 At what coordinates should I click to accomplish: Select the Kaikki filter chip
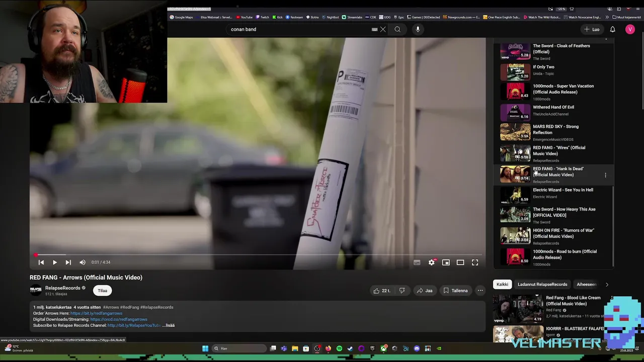[502, 285]
